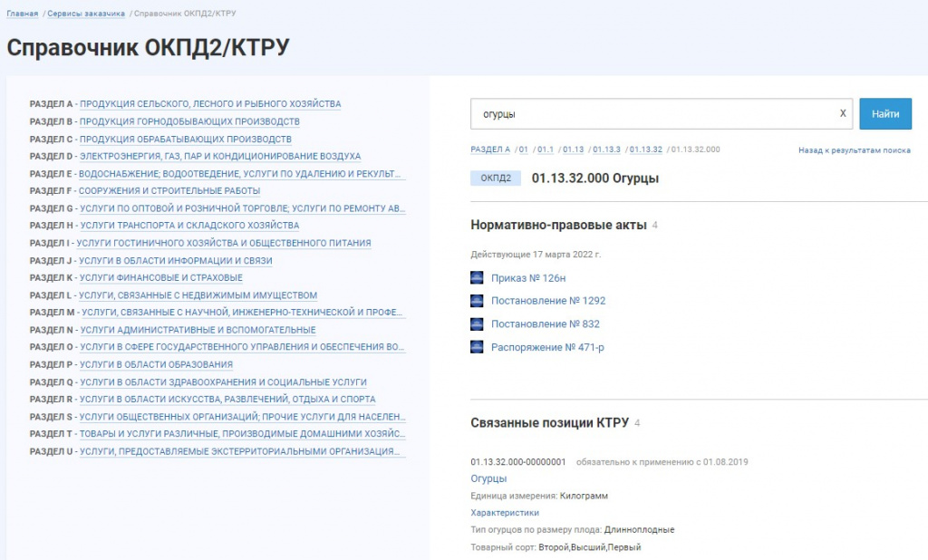Open section L Услуги, связанные с недвижимым имуществом
Image resolution: width=928 pixels, height=560 pixels.
click(198, 295)
